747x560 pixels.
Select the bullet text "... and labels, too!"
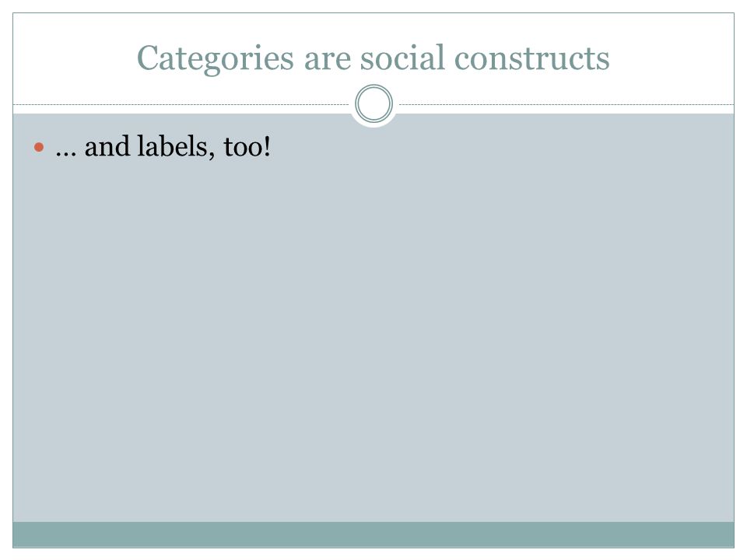point(163,146)
